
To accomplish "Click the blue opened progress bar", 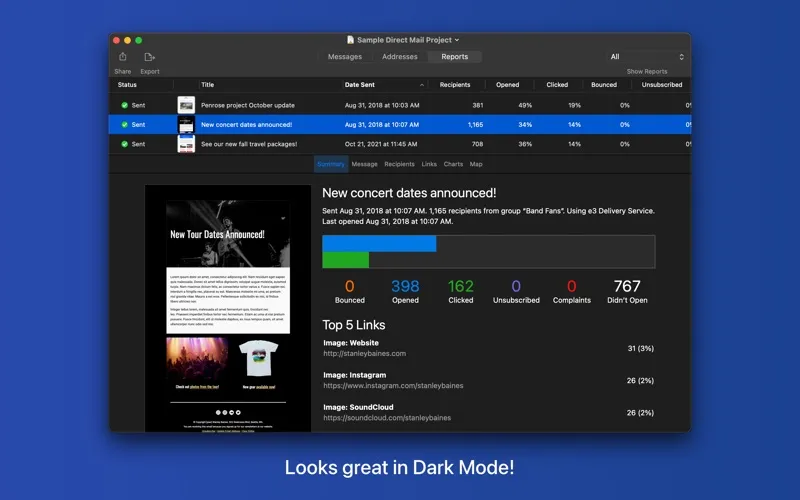I will [379, 244].
